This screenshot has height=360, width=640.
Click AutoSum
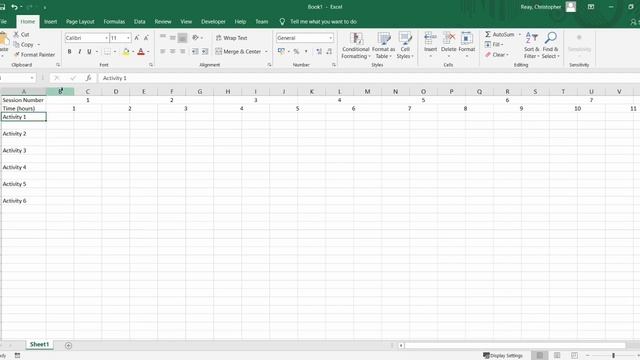coord(500,35)
